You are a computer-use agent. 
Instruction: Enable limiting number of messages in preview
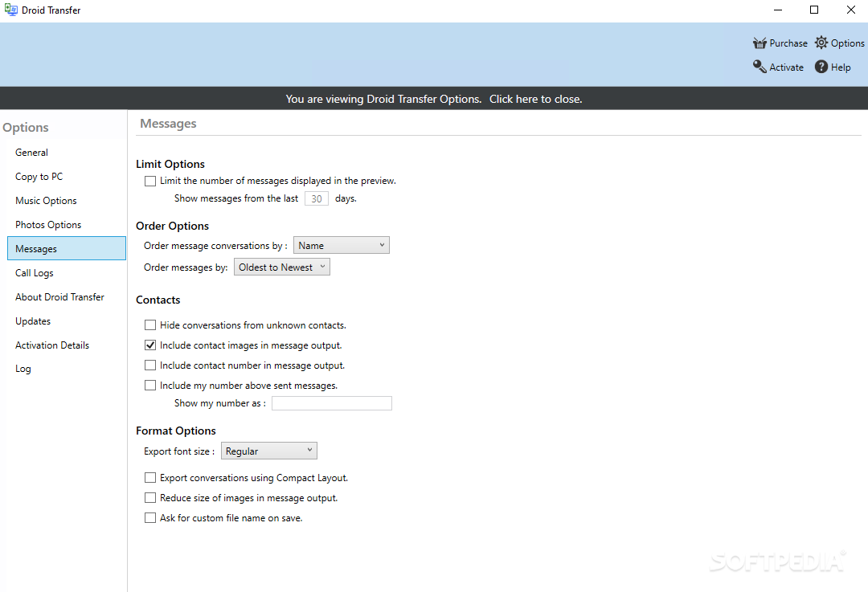pyautogui.click(x=150, y=181)
